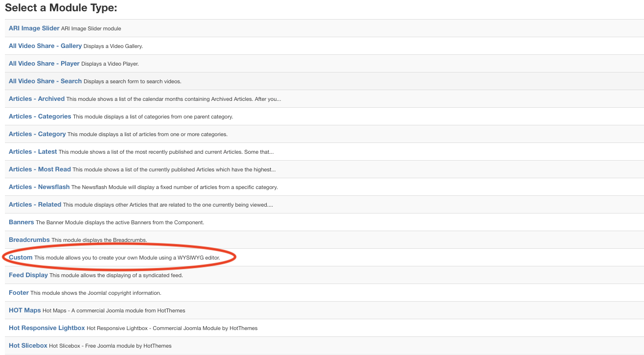Select Articles - Archived module type
Image resolution: width=644 pixels, height=355 pixels.
click(x=37, y=99)
